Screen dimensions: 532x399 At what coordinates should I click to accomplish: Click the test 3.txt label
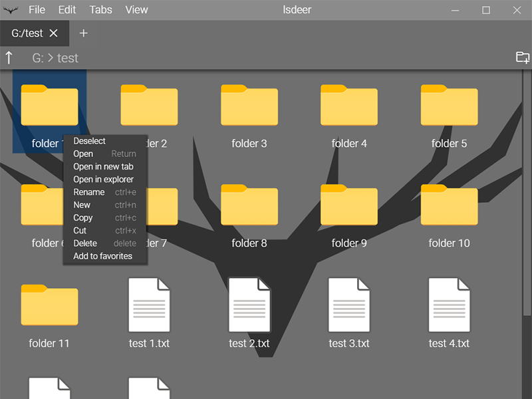(x=349, y=343)
